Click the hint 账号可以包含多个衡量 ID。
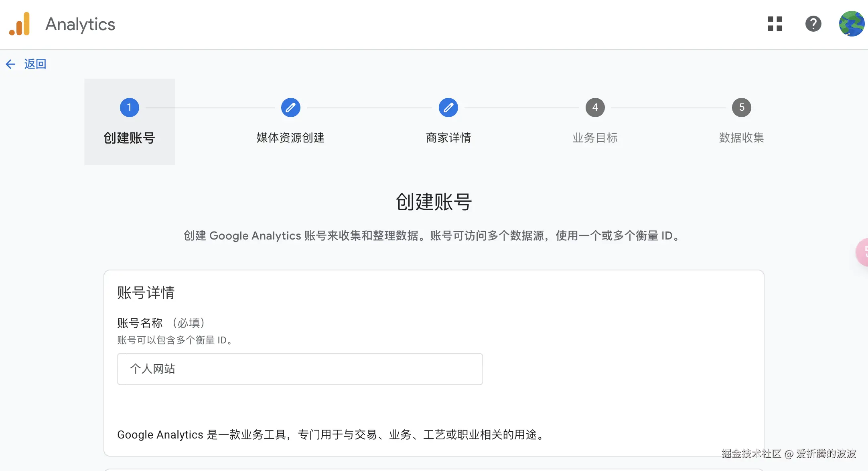Viewport: 868px width, 471px height. [x=175, y=341]
